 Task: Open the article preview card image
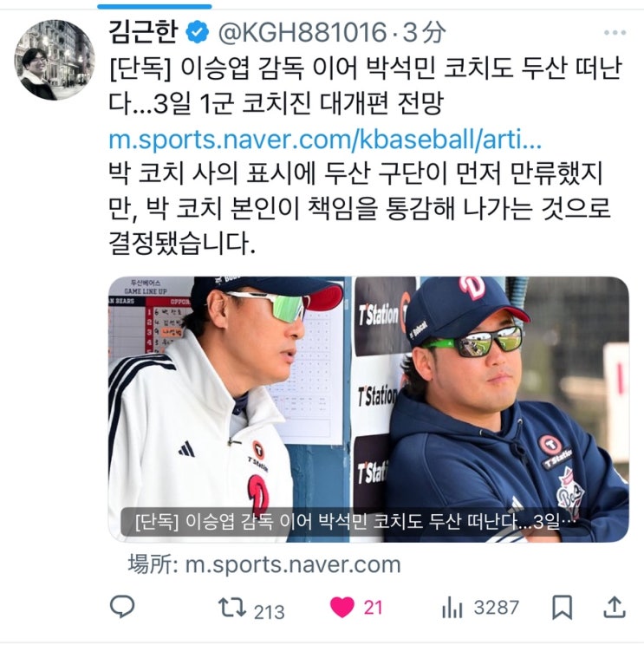pyautogui.click(x=368, y=409)
